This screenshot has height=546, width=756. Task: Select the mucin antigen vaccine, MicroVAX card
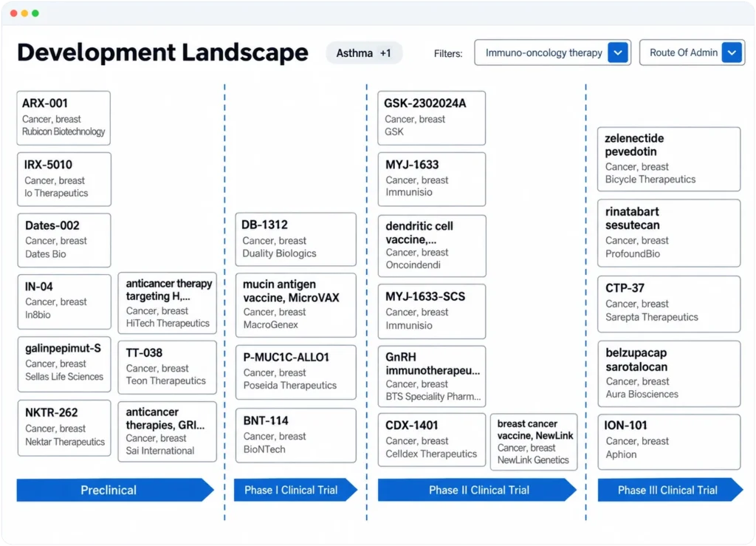tap(295, 305)
